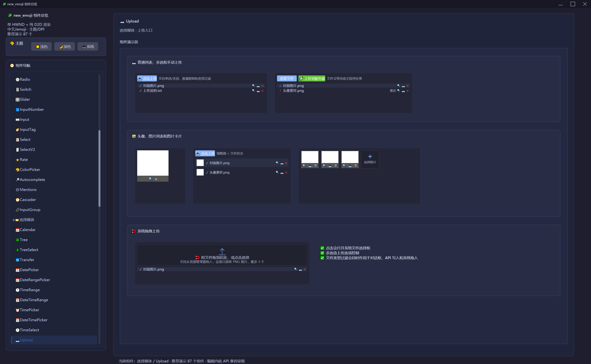Image resolution: width=591 pixels, height=364 pixels.
Task: Preview the second image card with magnifier
Action: 324,166
